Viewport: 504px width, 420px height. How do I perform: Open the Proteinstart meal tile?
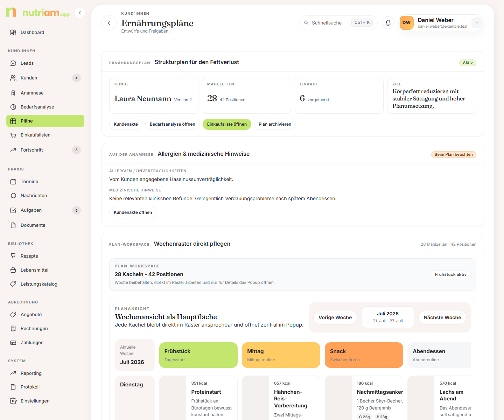(x=198, y=398)
